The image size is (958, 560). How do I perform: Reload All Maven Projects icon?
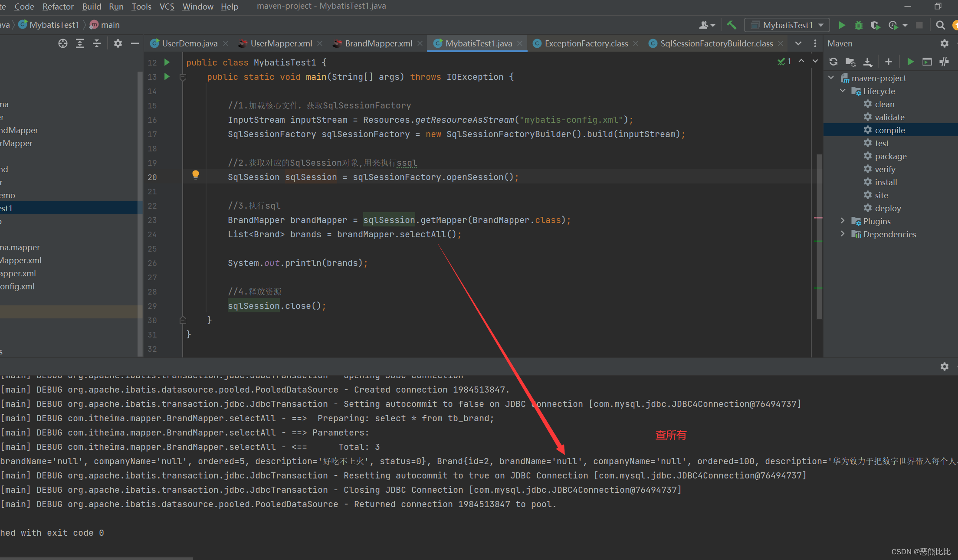pyautogui.click(x=833, y=62)
